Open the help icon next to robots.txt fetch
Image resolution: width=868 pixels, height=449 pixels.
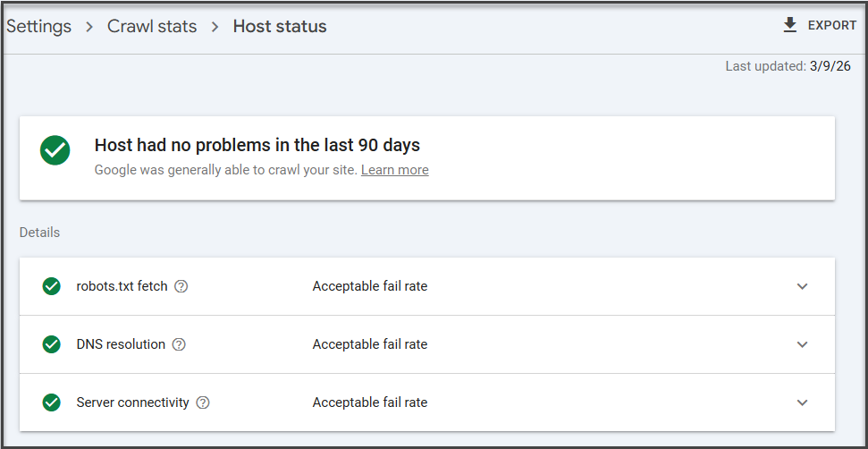pyautogui.click(x=181, y=287)
